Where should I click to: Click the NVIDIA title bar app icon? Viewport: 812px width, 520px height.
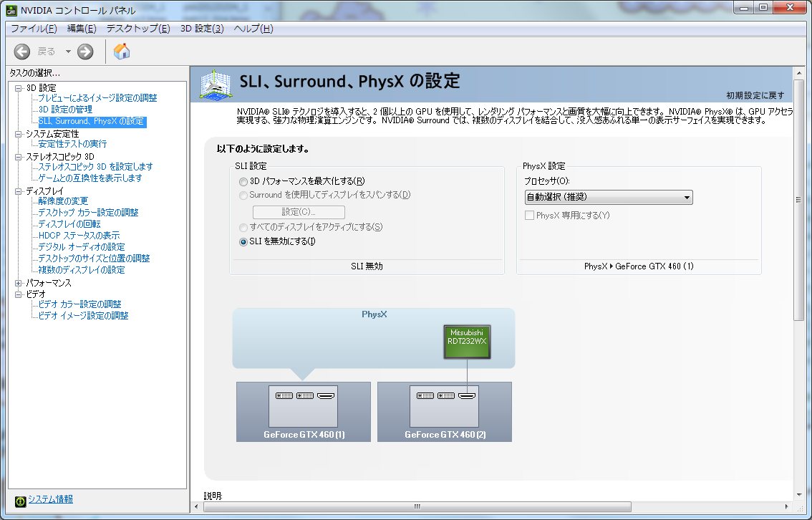click(x=11, y=10)
